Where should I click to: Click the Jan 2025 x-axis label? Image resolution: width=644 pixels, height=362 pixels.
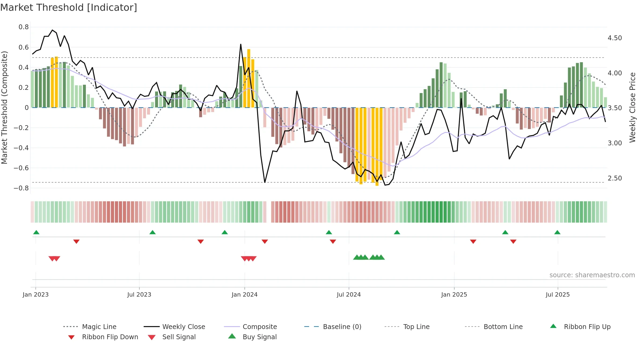coord(454,294)
